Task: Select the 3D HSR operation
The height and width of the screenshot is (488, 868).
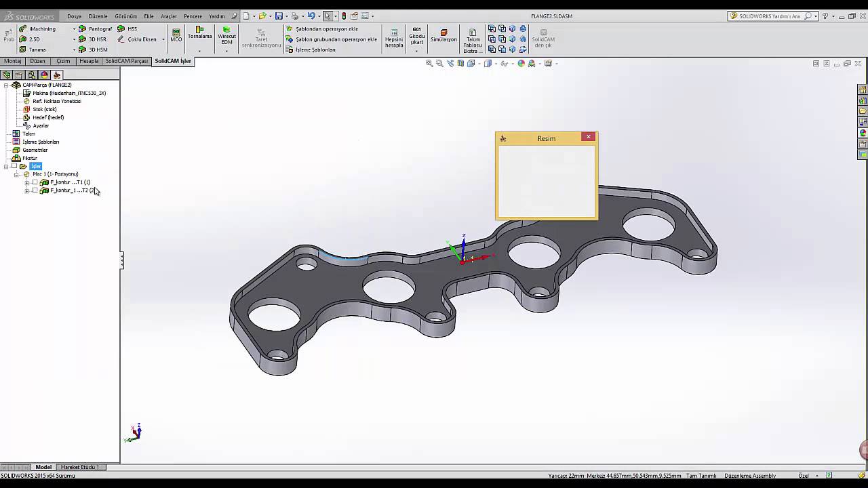Action: 92,39
